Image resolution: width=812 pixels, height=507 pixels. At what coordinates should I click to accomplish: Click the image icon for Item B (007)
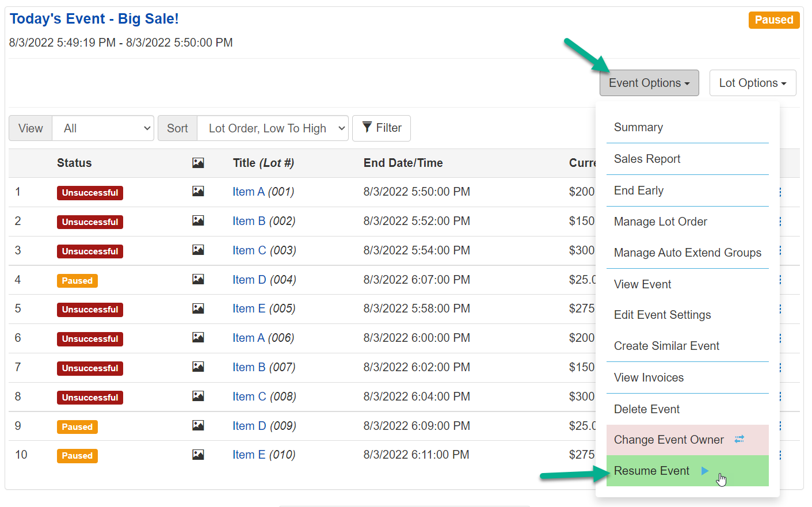(198, 367)
